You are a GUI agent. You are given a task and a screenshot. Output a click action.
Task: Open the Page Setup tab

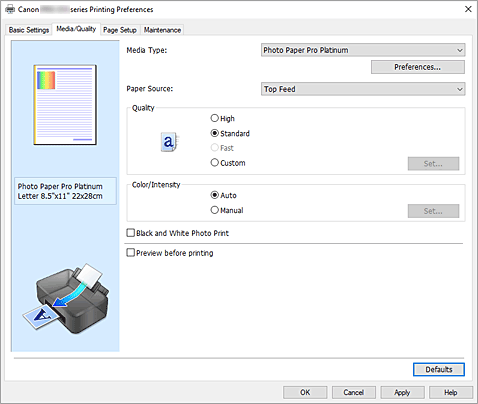(120, 30)
